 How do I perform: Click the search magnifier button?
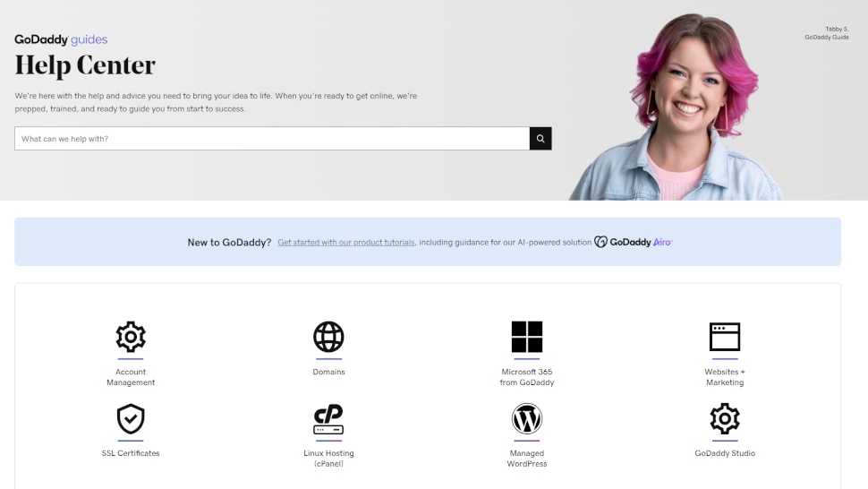tap(540, 139)
